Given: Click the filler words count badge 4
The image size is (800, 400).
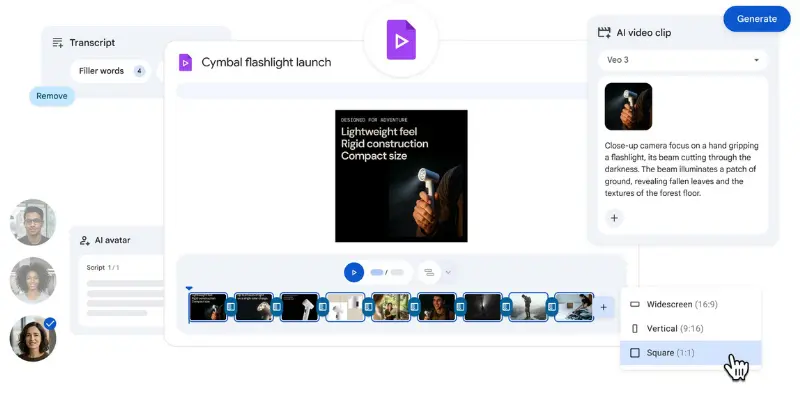Looking at the screenshot, I should (x=139, y=71).
